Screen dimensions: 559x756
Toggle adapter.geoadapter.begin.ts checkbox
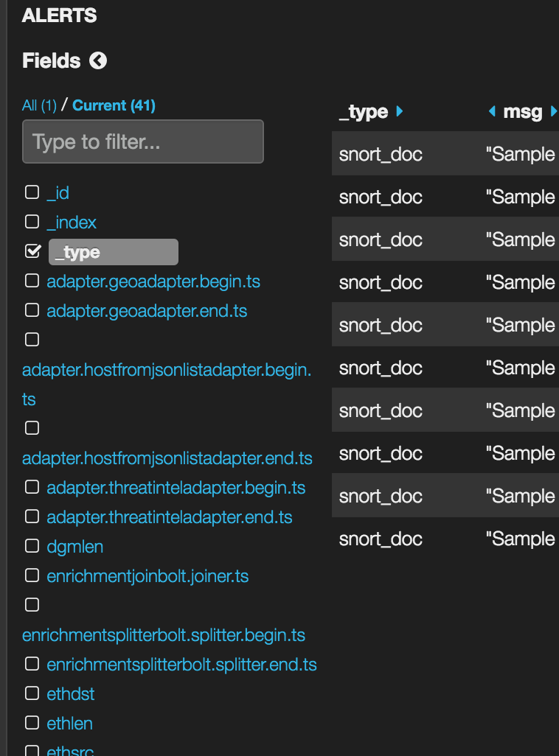point(32,281)
